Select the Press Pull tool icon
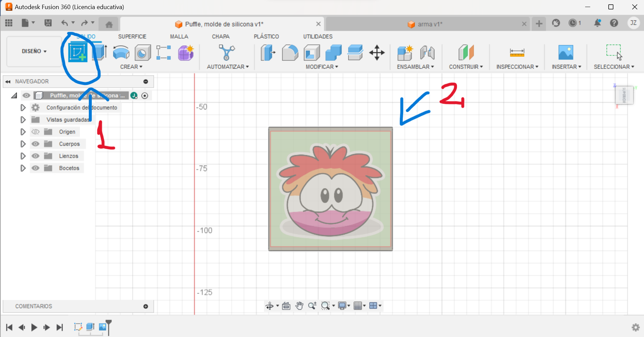The width and height of the screenshot is (644, 337). click(268, 53)
